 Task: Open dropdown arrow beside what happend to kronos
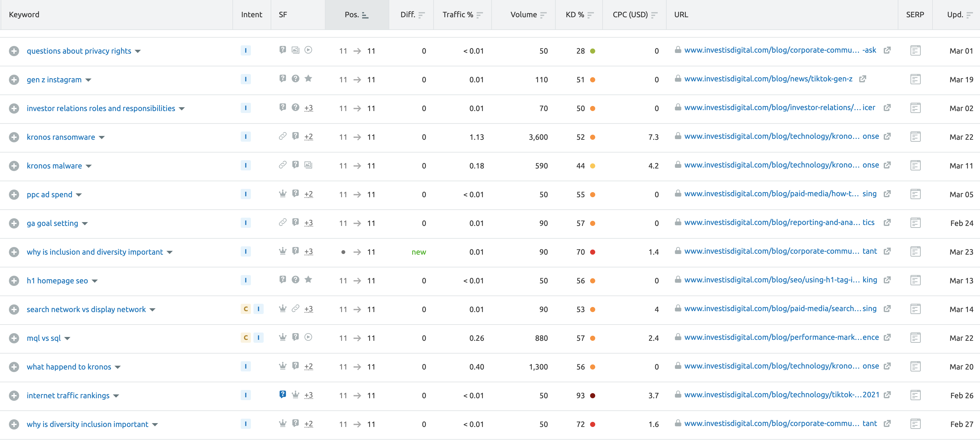[x=118, y=367]
